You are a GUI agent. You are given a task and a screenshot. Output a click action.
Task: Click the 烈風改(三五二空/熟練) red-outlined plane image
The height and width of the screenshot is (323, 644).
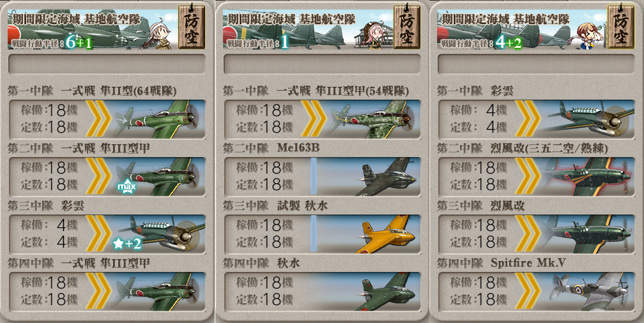click(587, 176)
